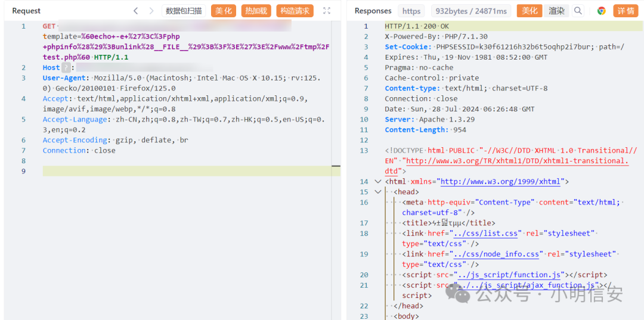Click the request editor scrollbar marker
Screen dimensions: 644x320
[336, 166]
